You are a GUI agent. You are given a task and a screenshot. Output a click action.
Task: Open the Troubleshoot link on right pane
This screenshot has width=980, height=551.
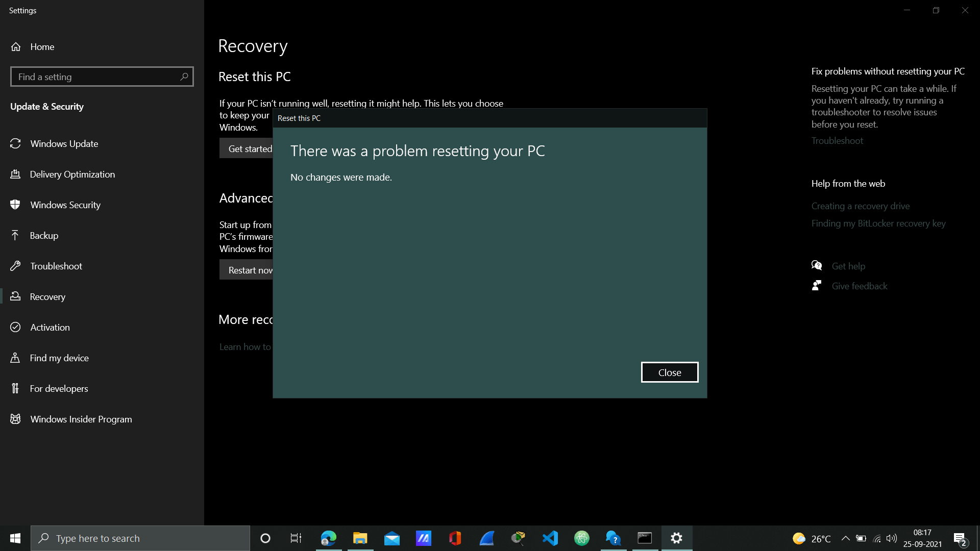[x=837, y=141]
